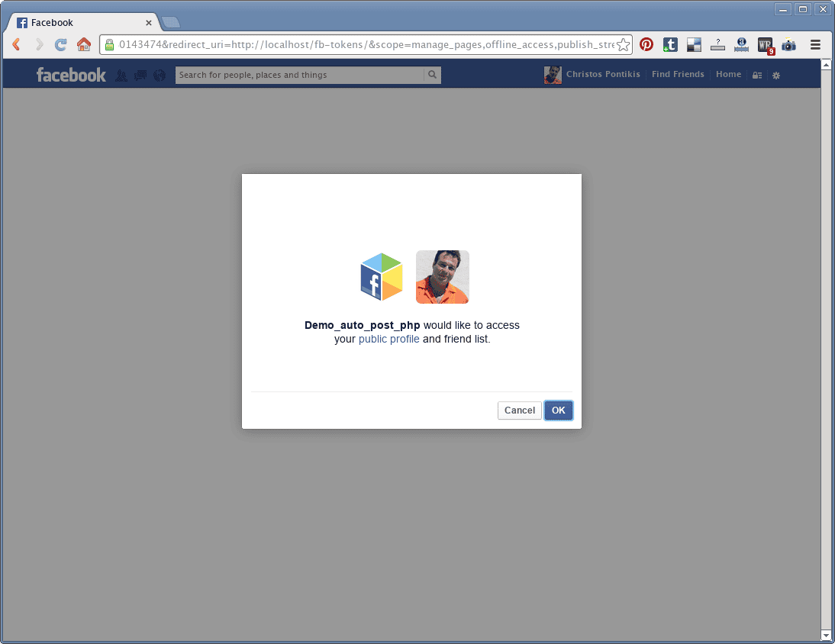The height and width of the screenshot is (644, 835).
Task: Click the Demo_auto_post_php app cube icon
Action: tap(382, 277)
